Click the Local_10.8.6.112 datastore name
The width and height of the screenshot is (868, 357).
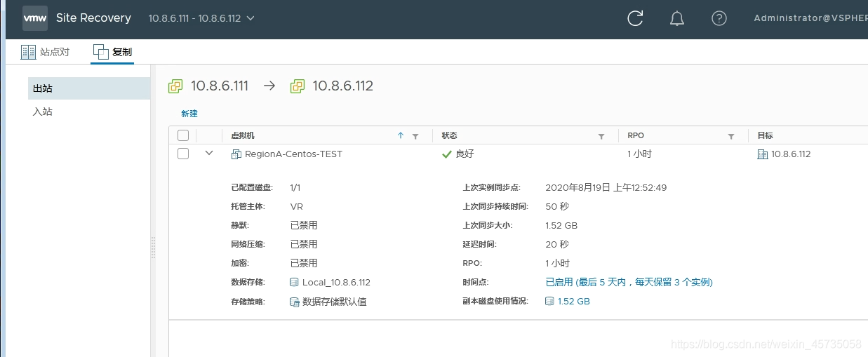click(x=336, y=283)
